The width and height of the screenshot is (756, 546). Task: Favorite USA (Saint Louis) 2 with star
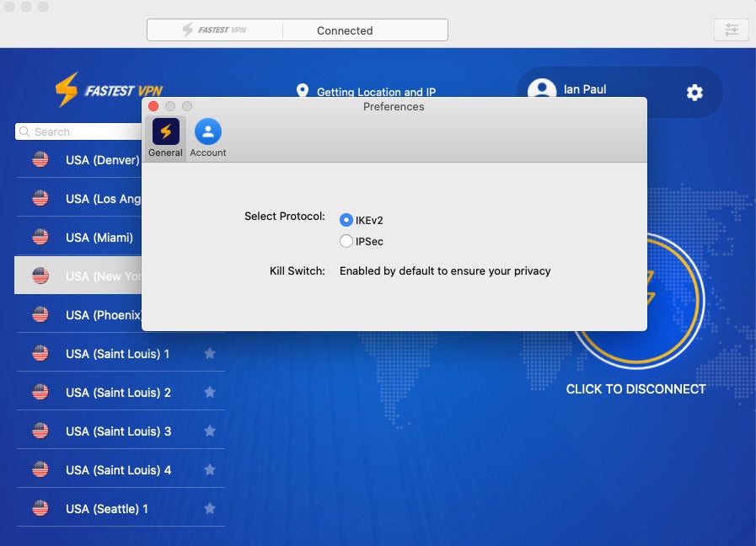coord(210,393)
